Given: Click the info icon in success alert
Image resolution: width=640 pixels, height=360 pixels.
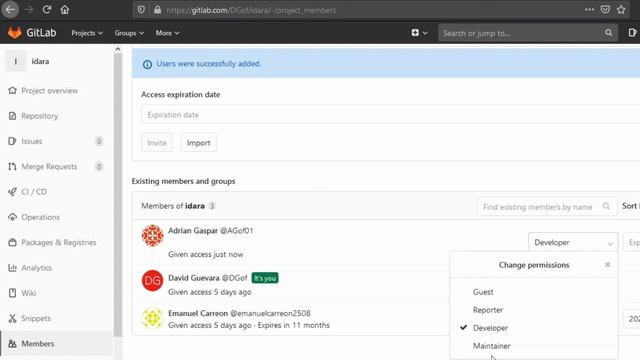Looking at the screenshot, I should pos(147,64).
